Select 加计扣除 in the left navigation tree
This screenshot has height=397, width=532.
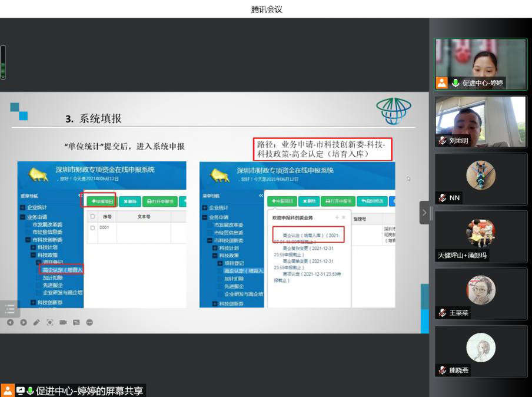coord(53,277)
